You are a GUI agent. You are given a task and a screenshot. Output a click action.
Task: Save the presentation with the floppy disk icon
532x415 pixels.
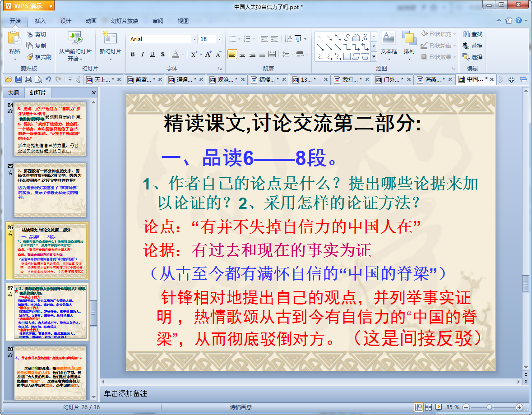(19, 80)
